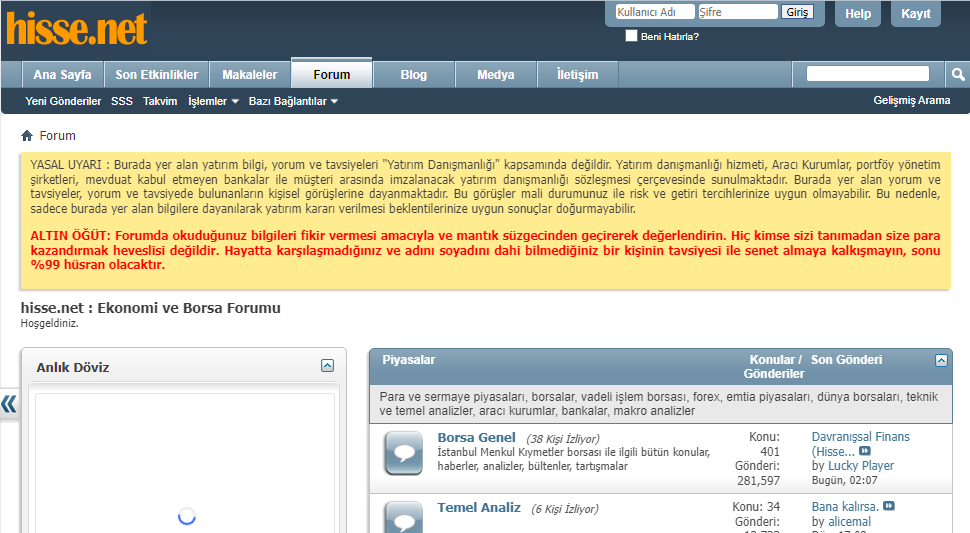The image size is (970, 533).
Task: Open Gelişmiş Arama link
Action: pos(912,100)
